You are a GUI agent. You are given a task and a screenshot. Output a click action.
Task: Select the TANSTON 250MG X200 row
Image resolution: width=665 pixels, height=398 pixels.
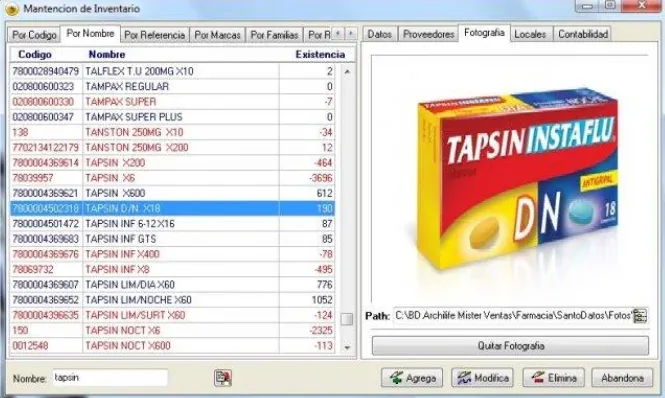(x=172, y=147)
